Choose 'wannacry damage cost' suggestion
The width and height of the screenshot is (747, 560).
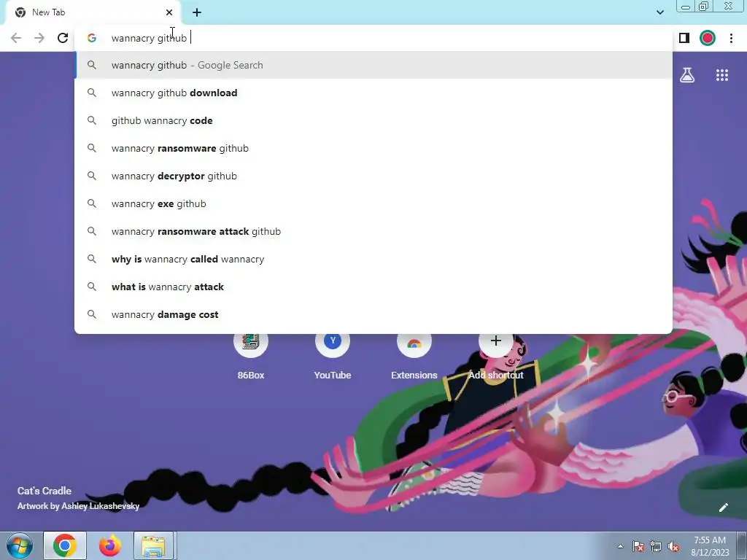pyautogui.click(x=374, y=314)
